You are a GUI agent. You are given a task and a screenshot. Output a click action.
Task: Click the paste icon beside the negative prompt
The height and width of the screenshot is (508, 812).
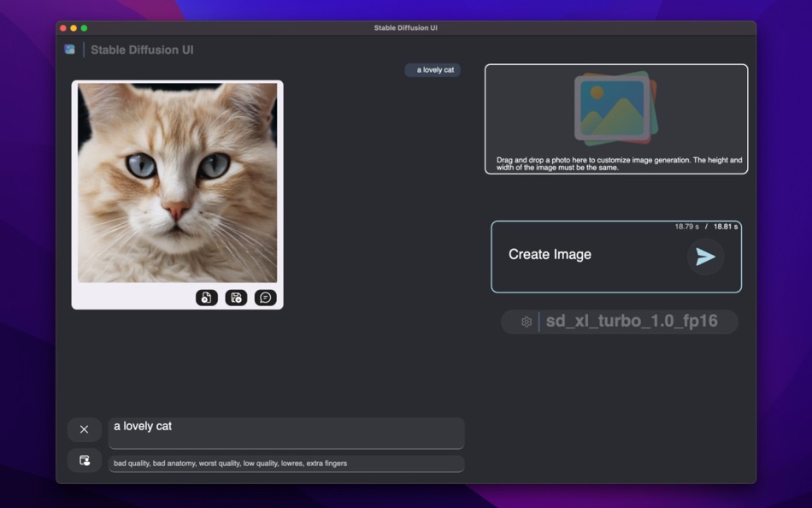click(85, 460)
